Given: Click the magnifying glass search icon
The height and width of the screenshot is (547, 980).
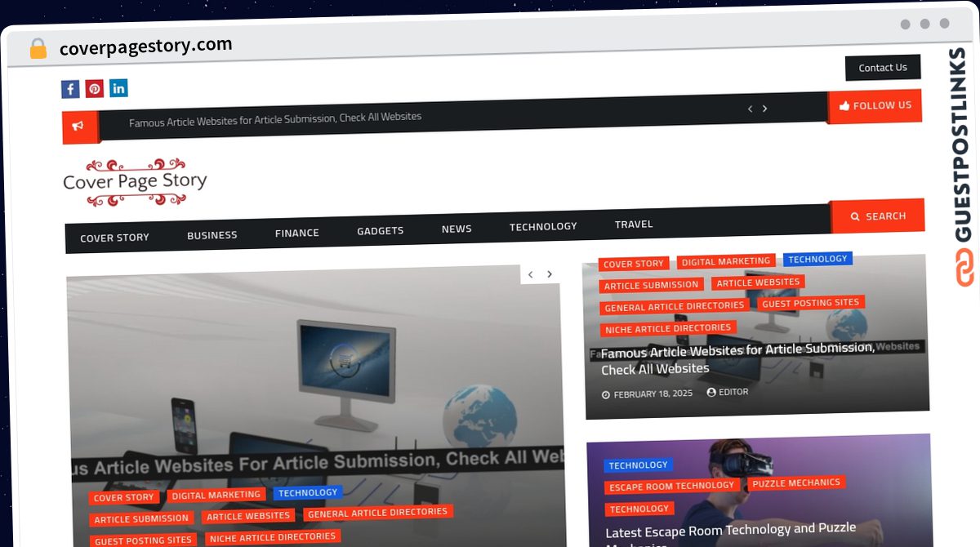Looking at the screenshot, I should point(855,216).
